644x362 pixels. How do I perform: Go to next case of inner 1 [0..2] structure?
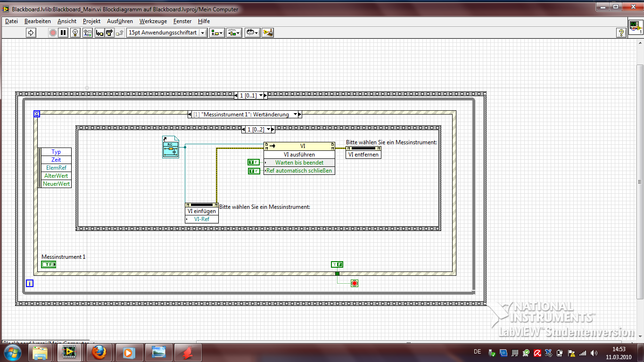coord(273,129)
